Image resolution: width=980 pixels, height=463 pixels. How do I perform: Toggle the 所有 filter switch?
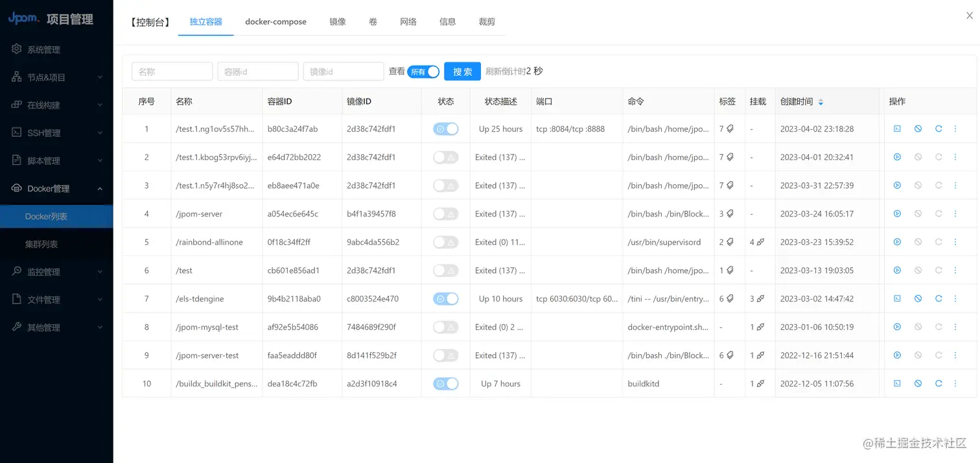[424, 72]
